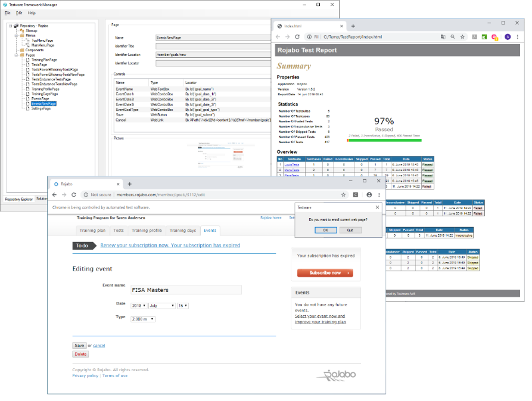532x401 pixels.
Task: Open a new tab in Rojabo browser
Action: 130,184
